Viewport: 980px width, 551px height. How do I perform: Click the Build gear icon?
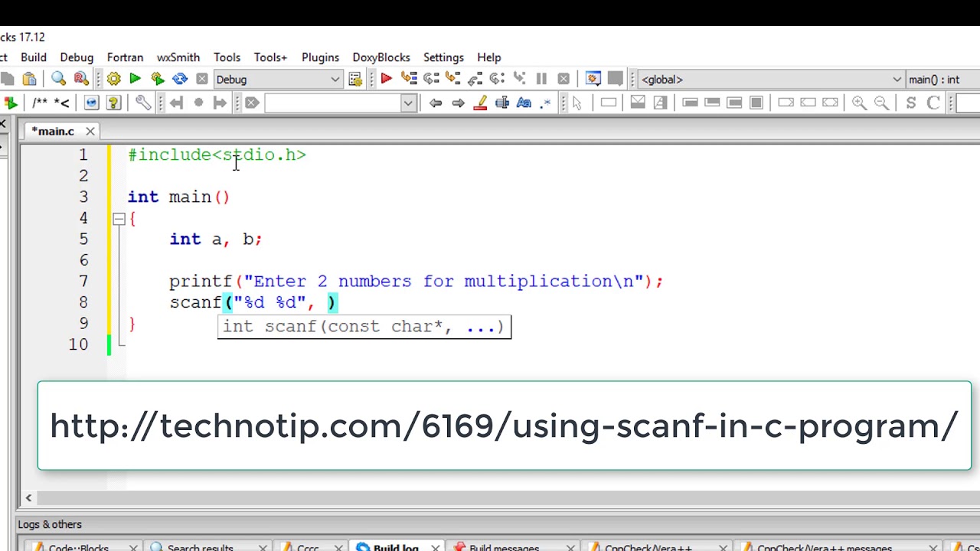pyautogui.click(x=113, y=79)
